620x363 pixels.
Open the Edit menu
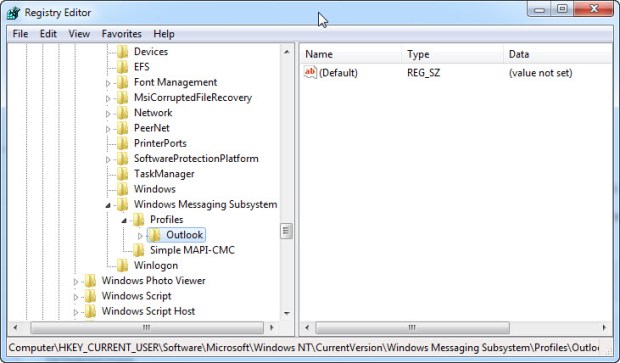48,34
